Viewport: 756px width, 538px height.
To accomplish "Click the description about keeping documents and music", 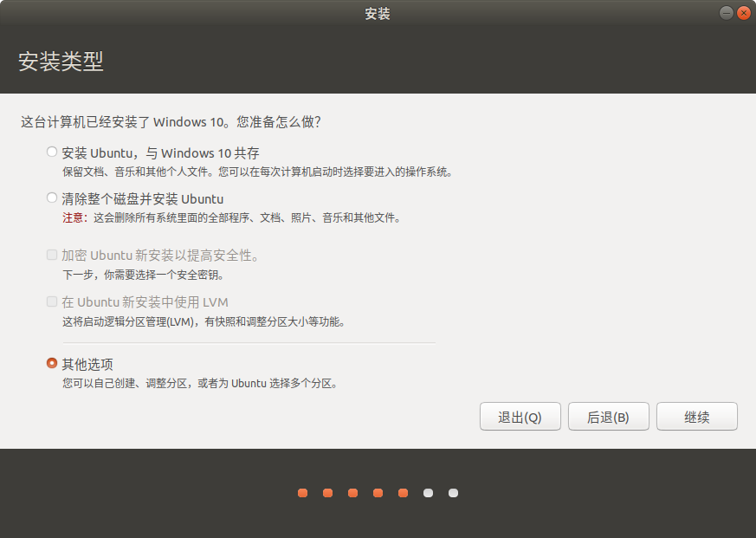I will point(257,172).
